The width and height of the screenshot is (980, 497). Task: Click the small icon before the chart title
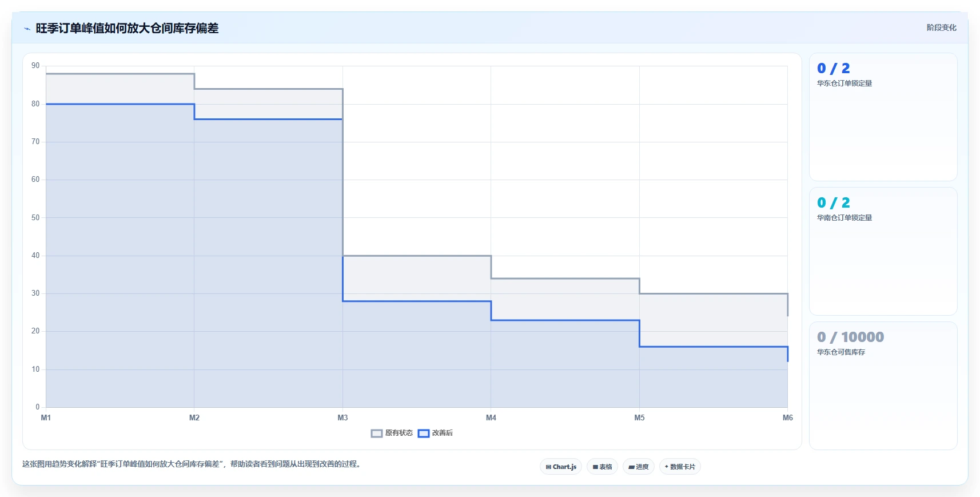pyautogui.click(x=27, y=29)
